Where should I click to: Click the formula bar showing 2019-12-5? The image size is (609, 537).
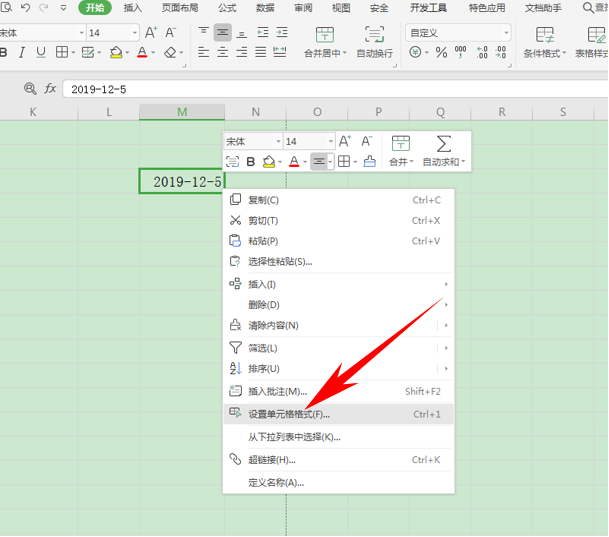pos(300,89)
